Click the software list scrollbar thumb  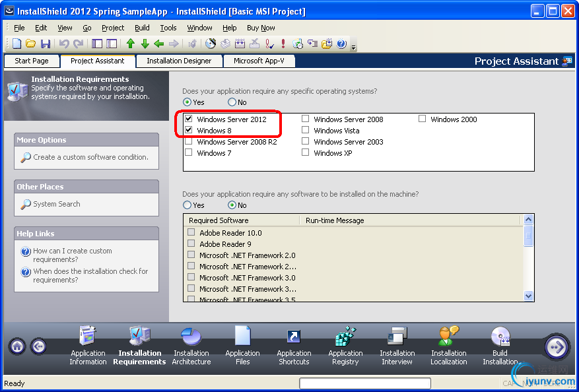pyautogui.click(x=528, y=236)
